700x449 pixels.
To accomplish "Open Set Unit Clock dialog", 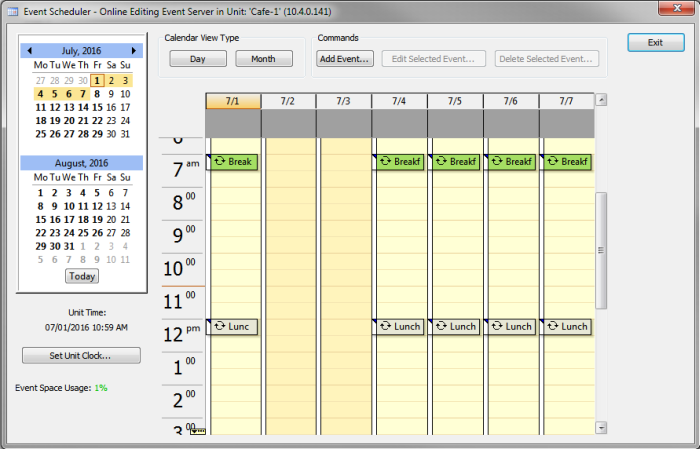I will click(x=81, y=356).
